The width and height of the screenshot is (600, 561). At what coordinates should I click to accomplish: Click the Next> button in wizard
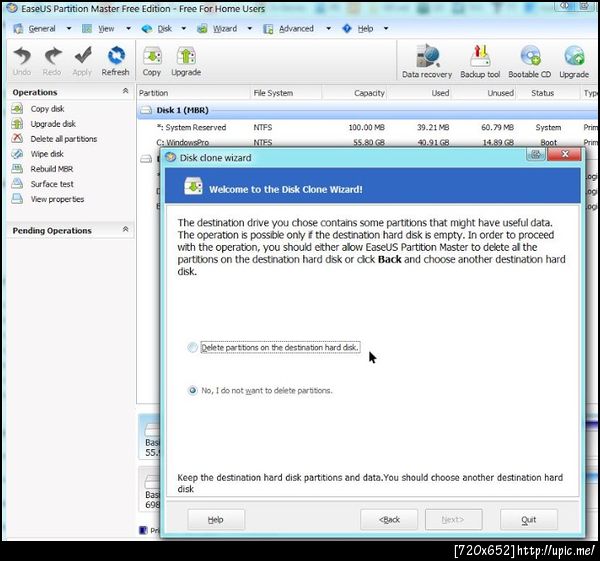(453, 519)
